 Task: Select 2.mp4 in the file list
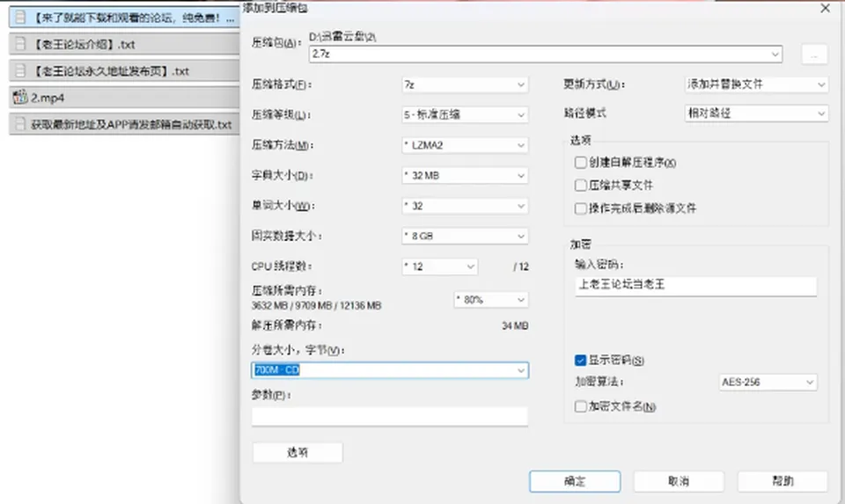[x=124, y=98]
